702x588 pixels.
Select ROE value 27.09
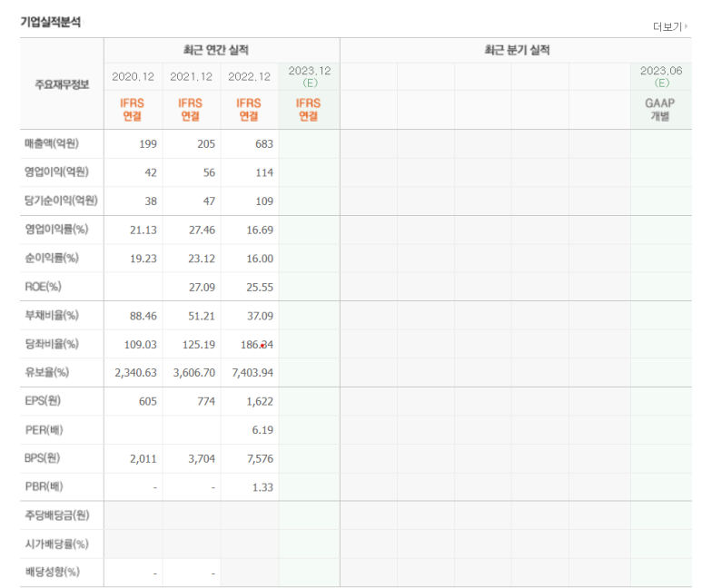pos(202,288)
